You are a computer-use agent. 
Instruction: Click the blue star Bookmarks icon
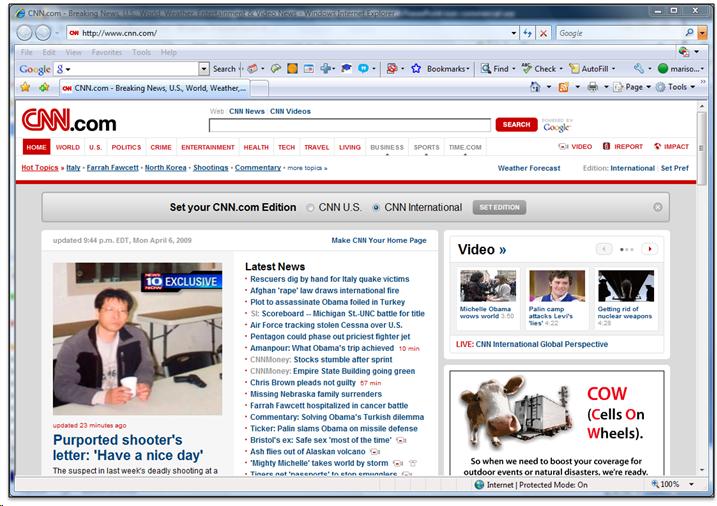click(416, 69)
